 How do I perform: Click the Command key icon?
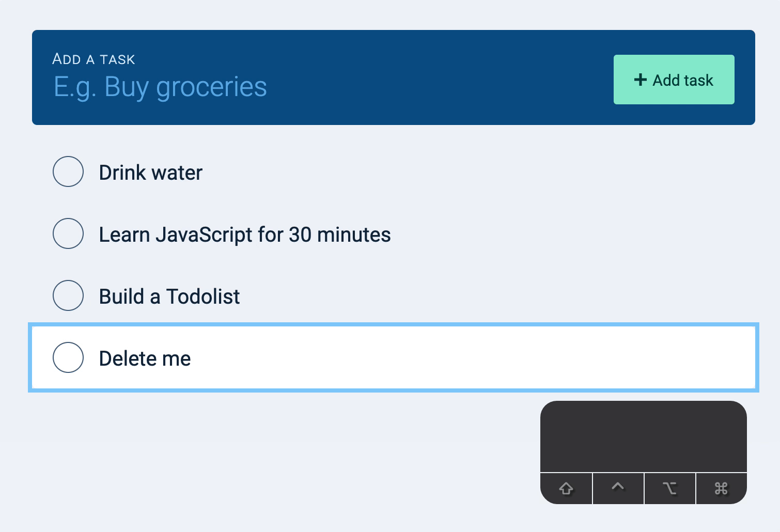click(x=721, y=488)
